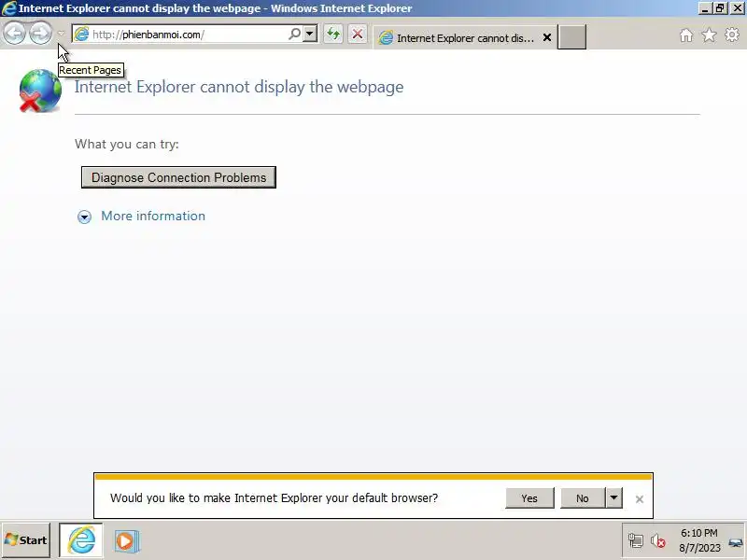Viewport: 747px width, 560px height.
Task: Open a new blank tab
Action: coord(571,37)
